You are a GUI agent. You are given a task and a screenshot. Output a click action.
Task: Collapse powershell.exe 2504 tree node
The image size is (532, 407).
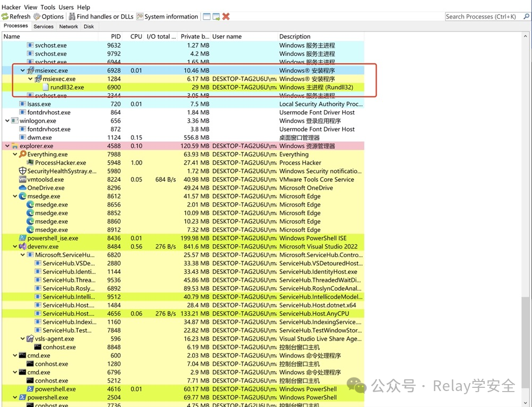[x=15, y=397]
